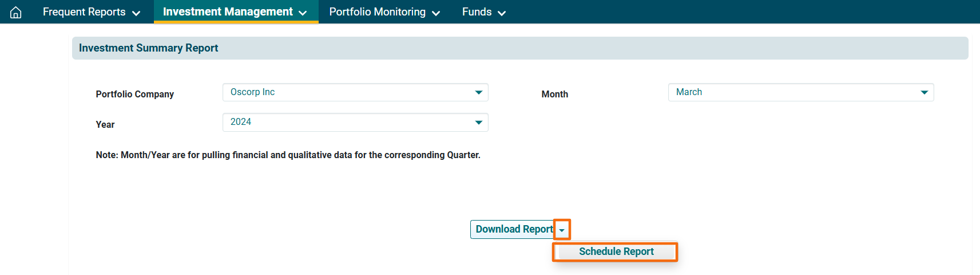Select the Investment Management tab

pos(228,12)
